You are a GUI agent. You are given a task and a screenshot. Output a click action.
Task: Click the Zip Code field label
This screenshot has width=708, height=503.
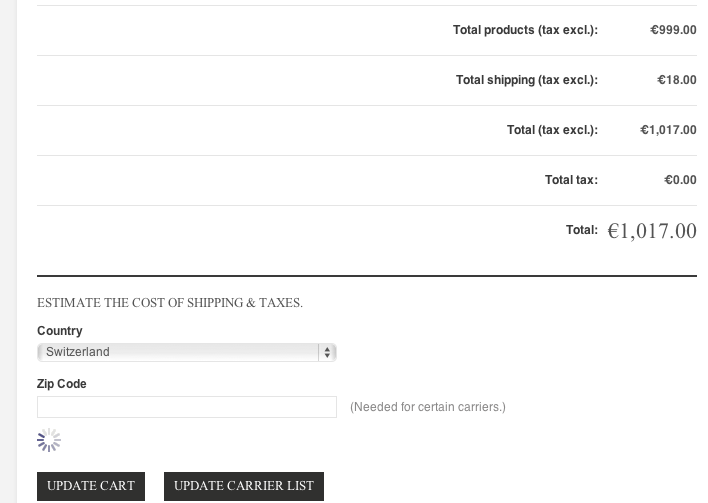pyautogui.click(x=62, y=384)
